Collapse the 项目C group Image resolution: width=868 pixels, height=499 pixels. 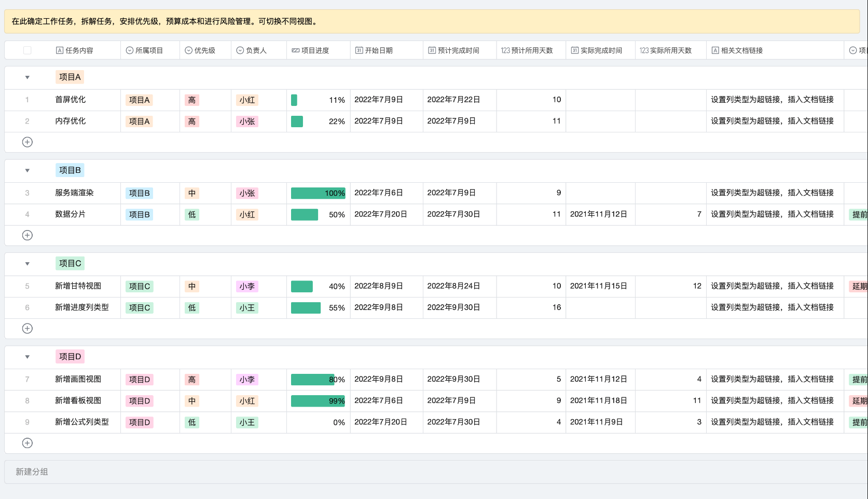click(27, 264)
